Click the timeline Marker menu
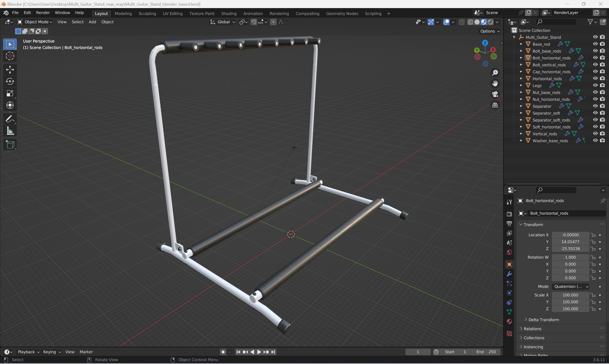The width and height of the screenshot is (609, 364). (86, 352)
